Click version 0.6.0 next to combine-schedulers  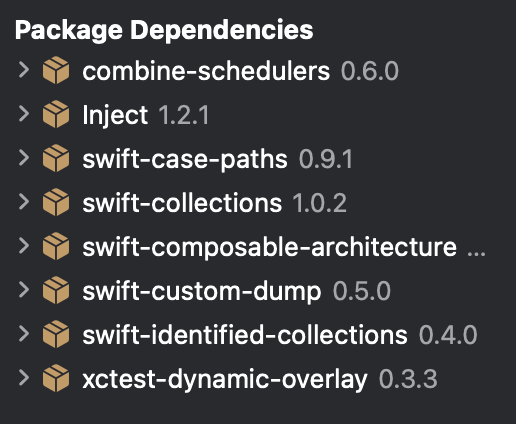[370, 71]
